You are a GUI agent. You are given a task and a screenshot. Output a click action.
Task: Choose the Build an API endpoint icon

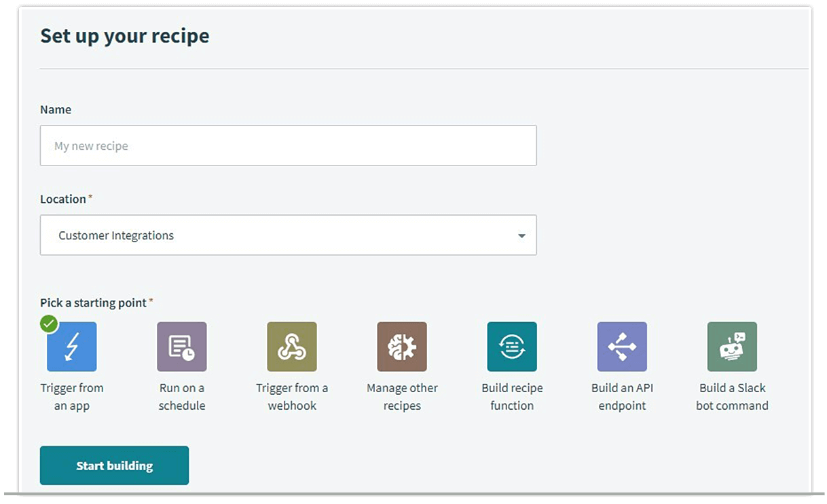click(623, 346)
